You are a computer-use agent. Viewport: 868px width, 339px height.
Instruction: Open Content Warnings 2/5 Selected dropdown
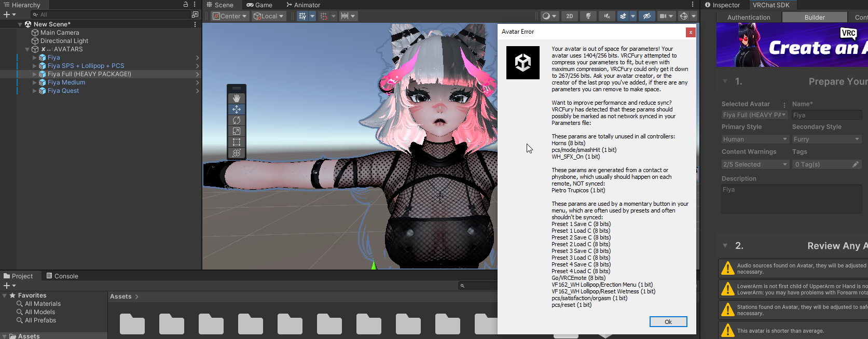click(755, 164)
